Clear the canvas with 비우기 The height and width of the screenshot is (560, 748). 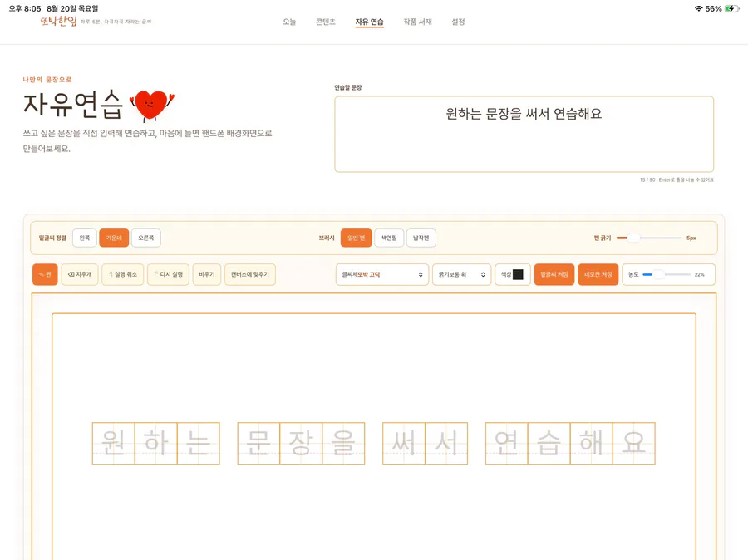click(x=207, y=274)
